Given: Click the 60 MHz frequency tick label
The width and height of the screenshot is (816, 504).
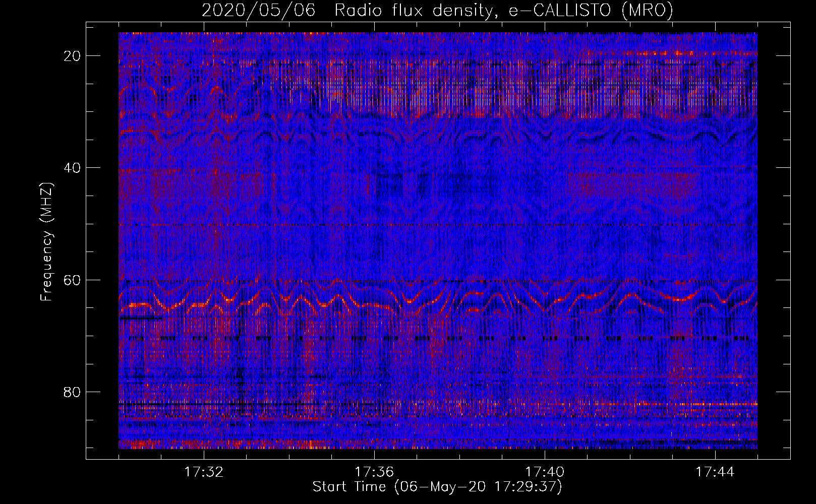Looking at the screenshot, I should coord(73,280).
